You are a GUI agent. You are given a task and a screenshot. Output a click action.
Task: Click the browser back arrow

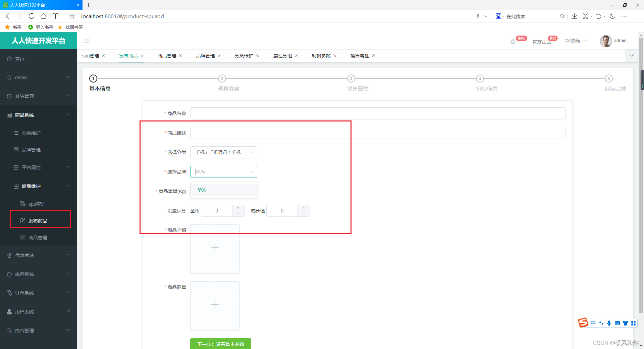[7, 16]
